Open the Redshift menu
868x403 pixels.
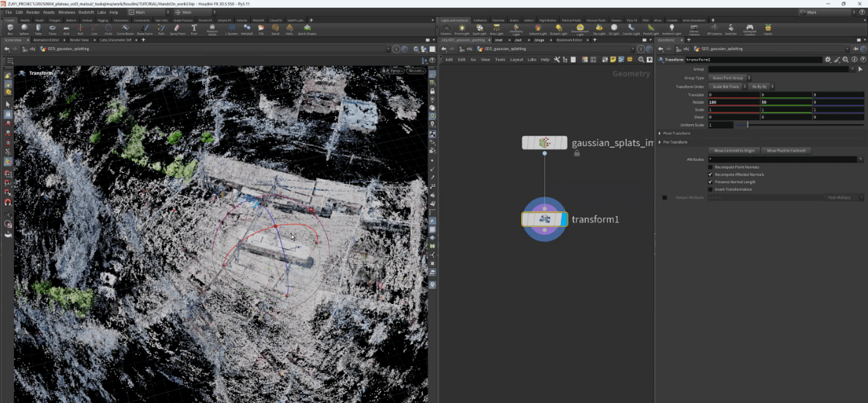(86, 12)
